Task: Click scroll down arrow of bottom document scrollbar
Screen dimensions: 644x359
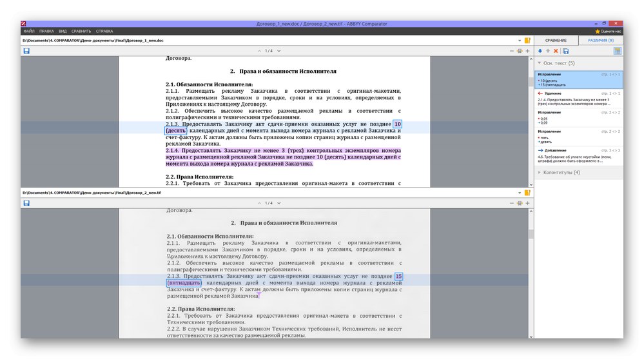Action: click(531, 336)
